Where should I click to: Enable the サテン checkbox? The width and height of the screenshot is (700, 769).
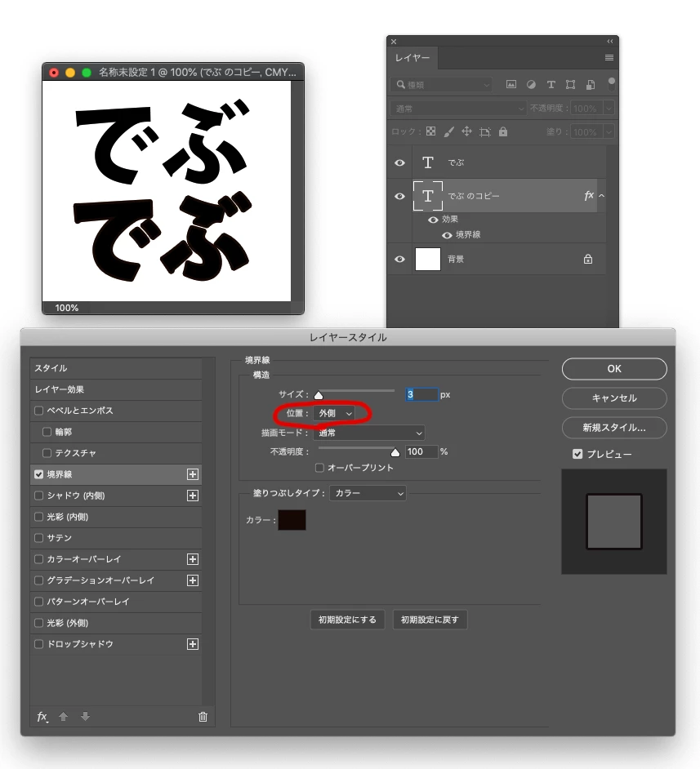click(x=38, y=538)
